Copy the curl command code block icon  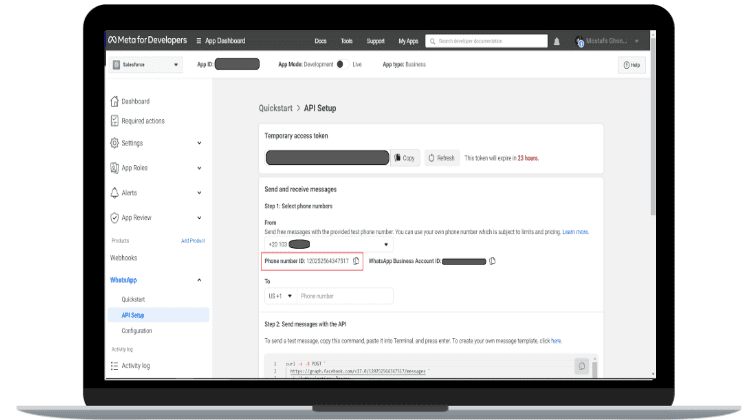[582, 366]
